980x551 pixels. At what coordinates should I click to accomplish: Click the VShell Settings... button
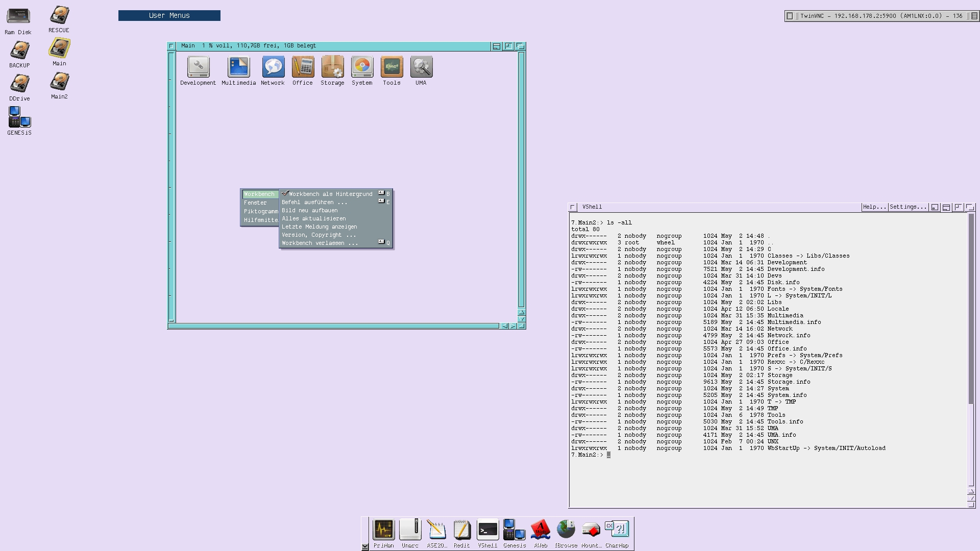coord(908,207)
